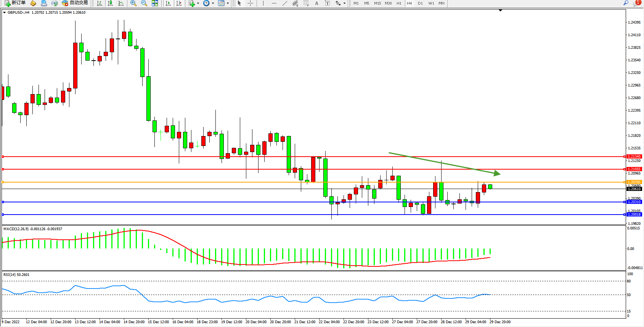The image size is (644, 327).
Task: Switch to the H1 timeframe
Action: pyautogui.click(x=399, y=3)
